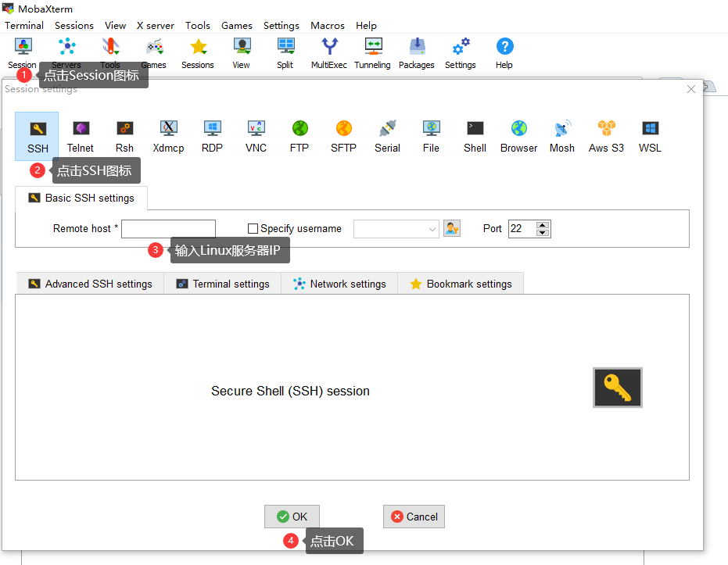Select the Xdmcp session type
The image size is (728, 565).
(x=169, y=137)
